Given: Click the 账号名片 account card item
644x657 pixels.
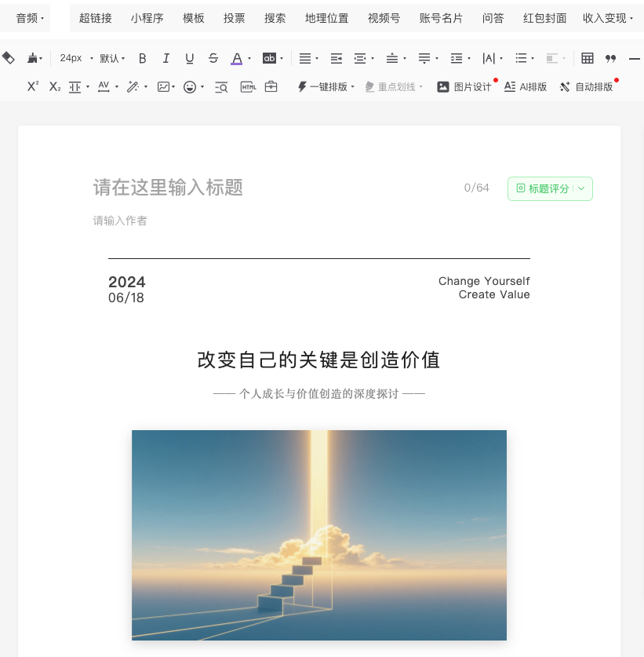Looking at the screenshot, I should (441, 18).
